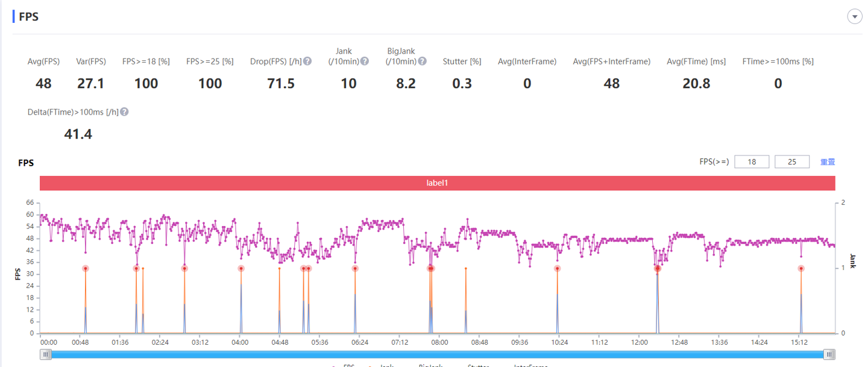Select the red label1 bar
868x367 pixels.
(x=437, y=183)
